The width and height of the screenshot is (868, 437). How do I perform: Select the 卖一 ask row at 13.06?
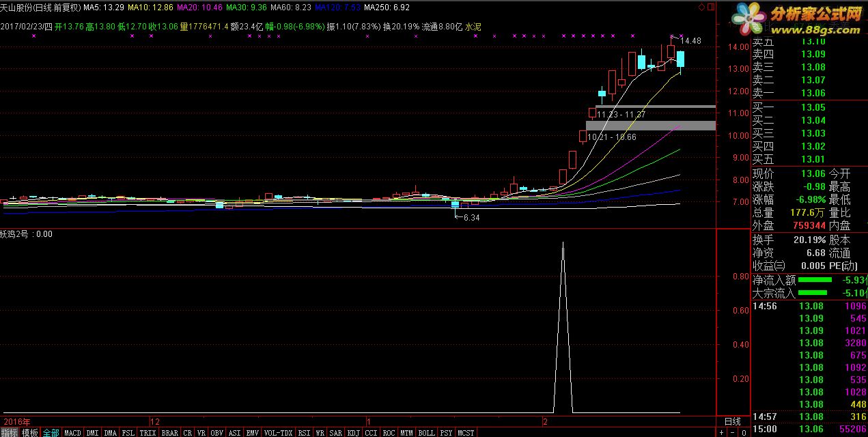[809, 94]
